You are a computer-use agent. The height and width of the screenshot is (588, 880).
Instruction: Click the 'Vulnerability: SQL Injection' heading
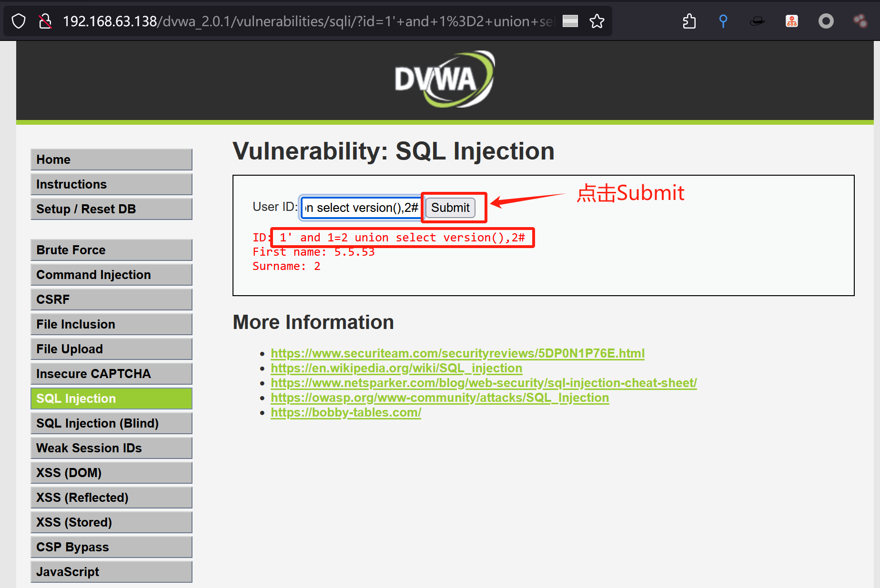coord(394,151)
